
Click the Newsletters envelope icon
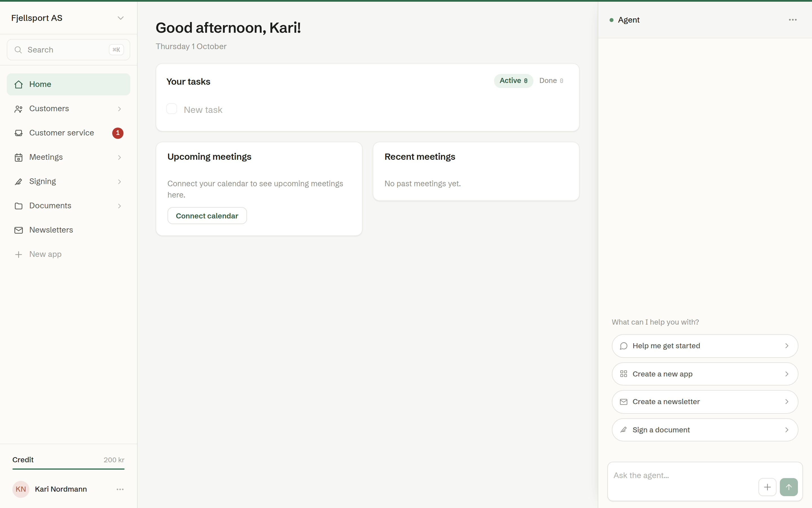pyautogui.click(x=19, y=230)
